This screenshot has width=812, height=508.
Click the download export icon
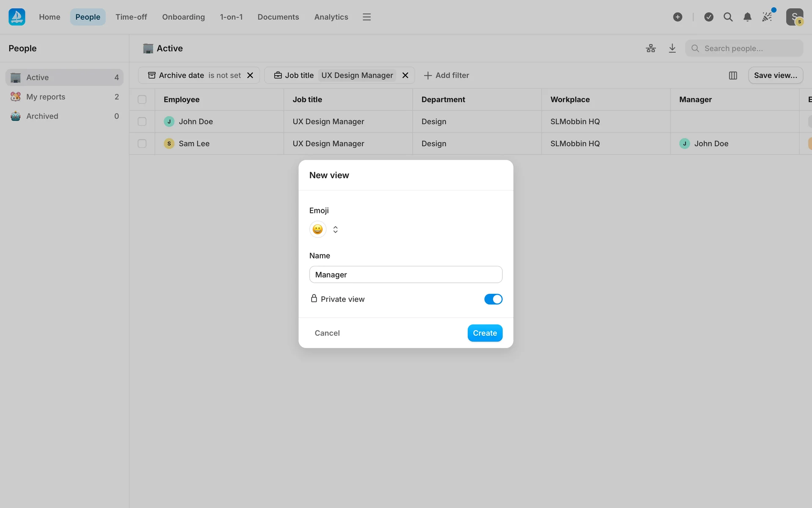(x=672, y=48)
